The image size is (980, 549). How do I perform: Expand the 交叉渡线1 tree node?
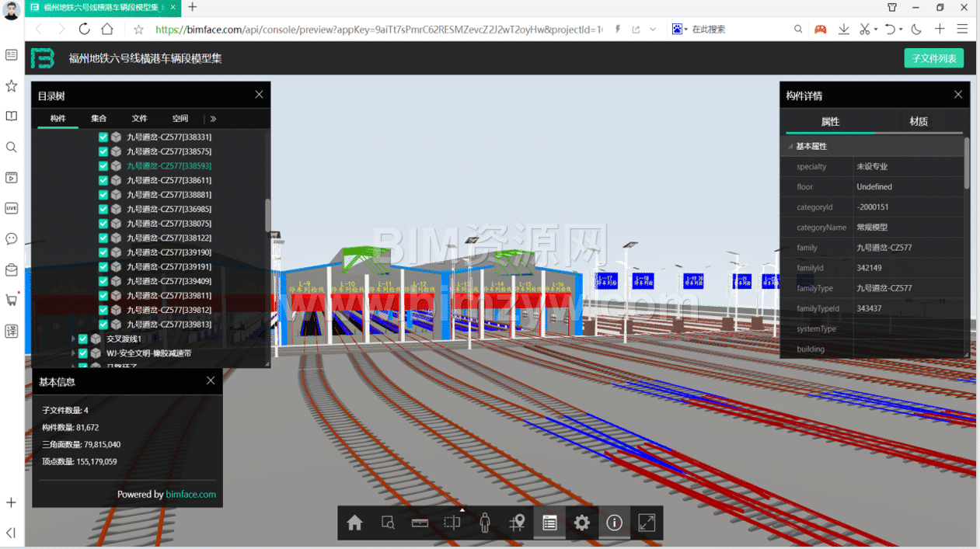coord(73,339)
